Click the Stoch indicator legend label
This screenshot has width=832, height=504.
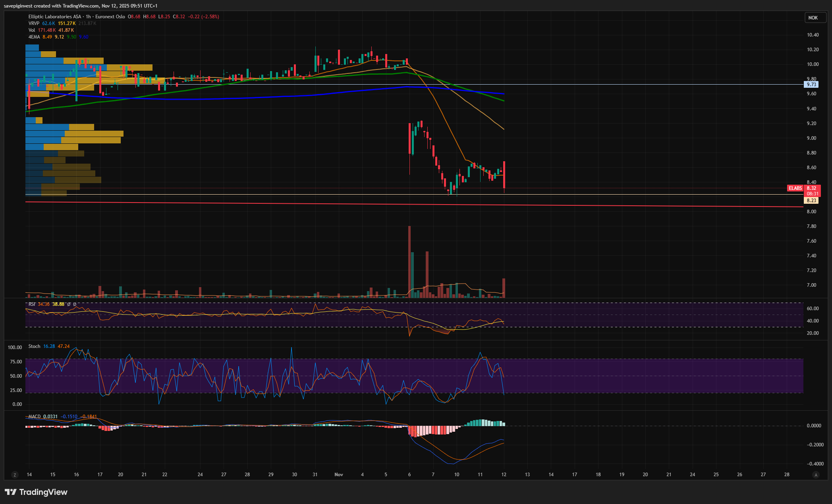coord(34,346)
